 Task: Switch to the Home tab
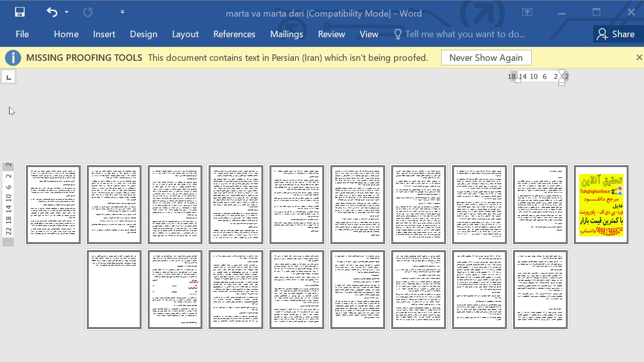point(66,34)
